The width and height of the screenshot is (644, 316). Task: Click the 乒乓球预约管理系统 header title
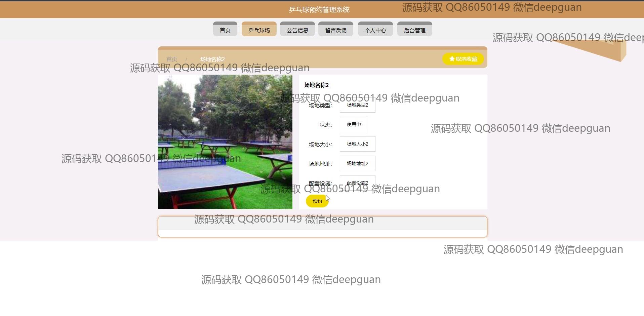[319, 10]
